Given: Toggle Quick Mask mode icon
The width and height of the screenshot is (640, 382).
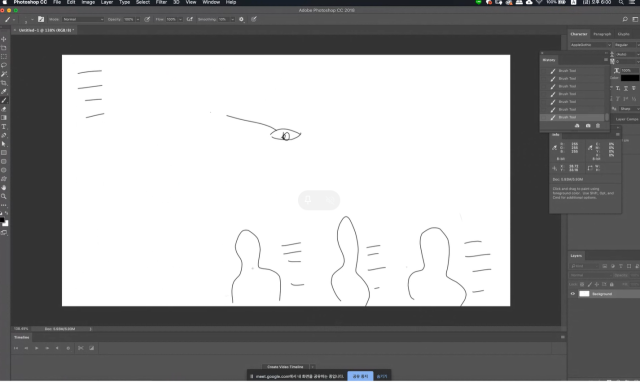Looking at the screenshot, I should point(4,233).
